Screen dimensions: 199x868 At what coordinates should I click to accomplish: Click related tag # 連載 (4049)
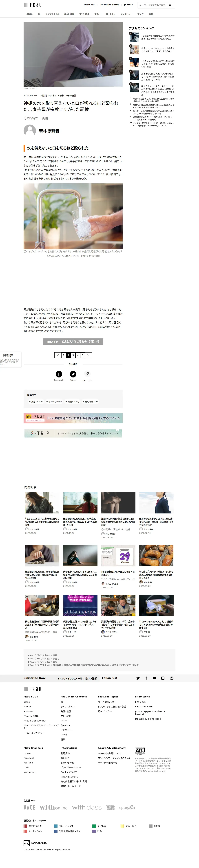pos(36,402)
